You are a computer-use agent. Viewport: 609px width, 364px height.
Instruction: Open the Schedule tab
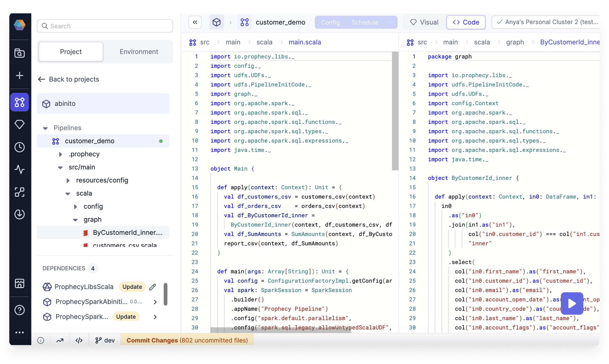click(x=365, y=22)
